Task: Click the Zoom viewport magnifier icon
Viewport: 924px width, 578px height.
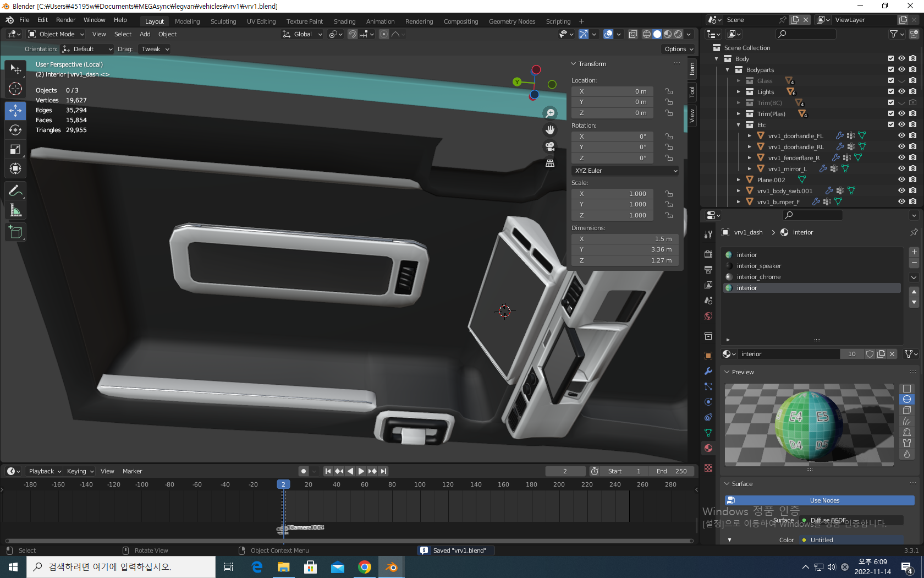Action: 549,113
